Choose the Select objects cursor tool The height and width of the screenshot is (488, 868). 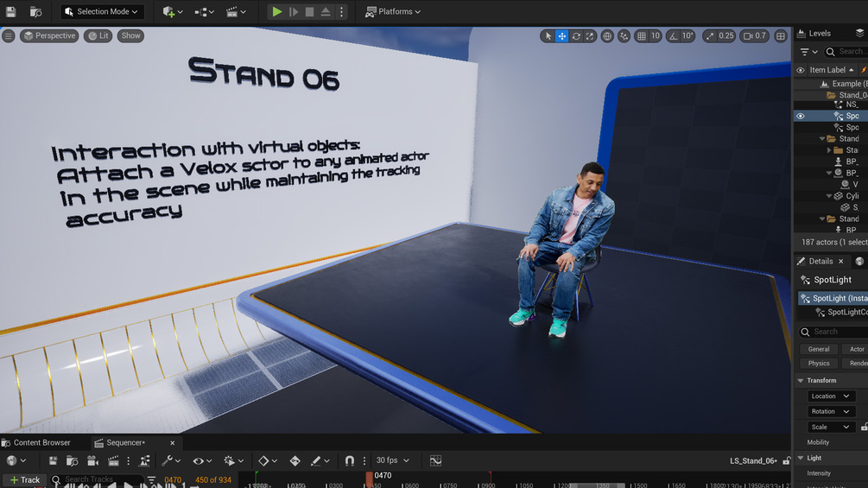click(x=548, y=36)
